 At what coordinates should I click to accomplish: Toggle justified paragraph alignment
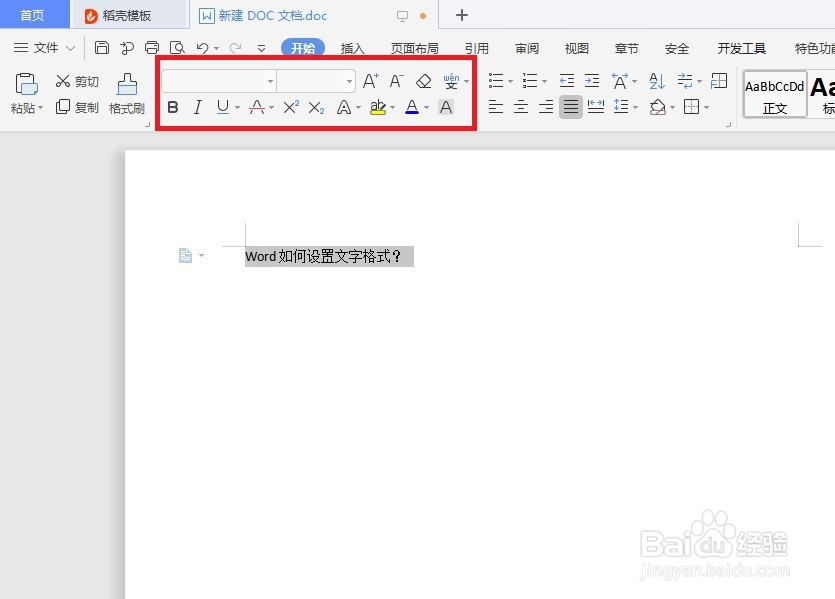(x=570, y=107)
